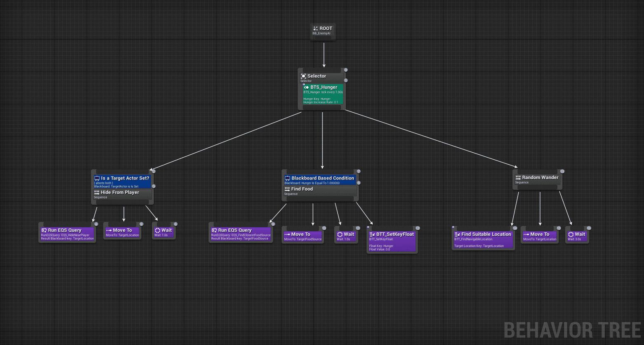Click the output pin below Random Wander

click(537, 188)
